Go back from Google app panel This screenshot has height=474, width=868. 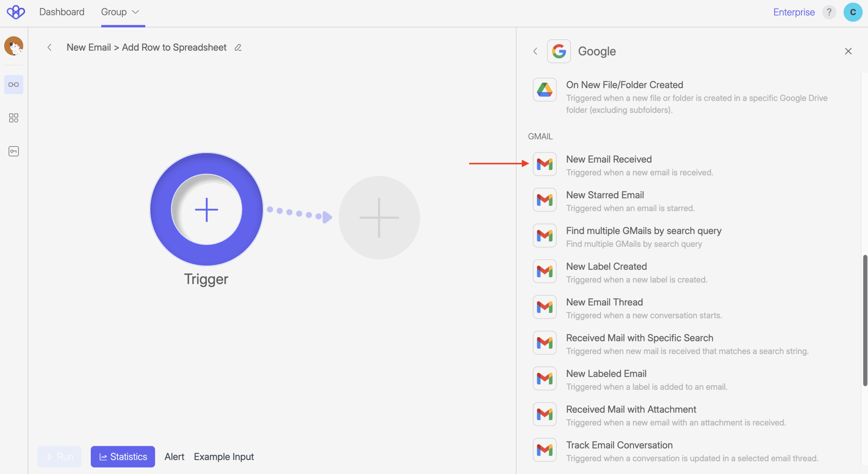(x=535, y=51)
